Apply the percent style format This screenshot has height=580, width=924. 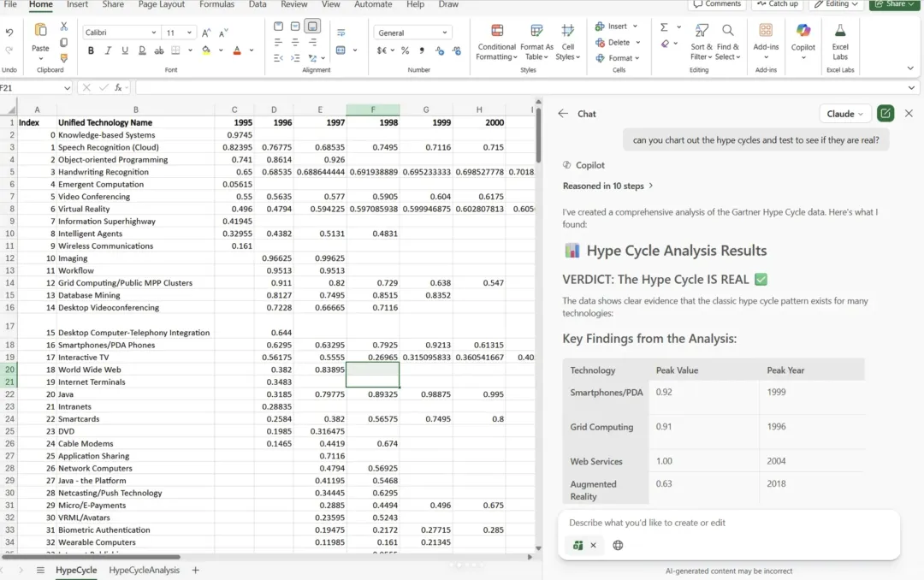405,50
